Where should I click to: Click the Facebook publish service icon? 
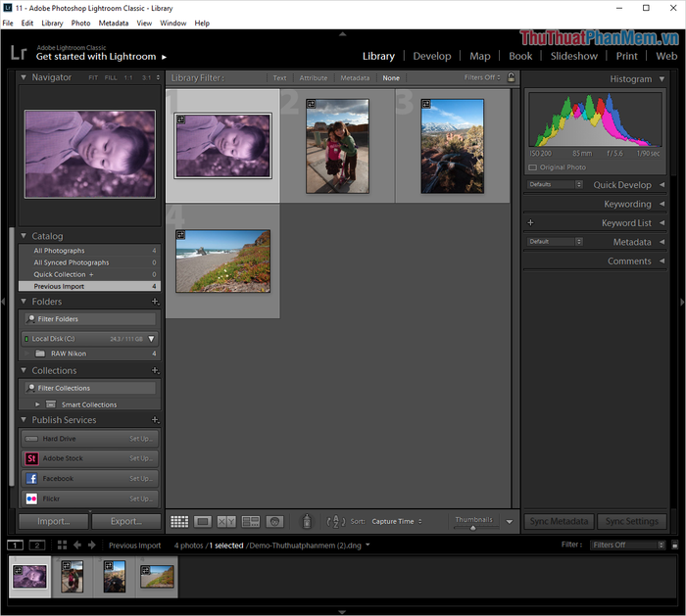click(31, 478)
